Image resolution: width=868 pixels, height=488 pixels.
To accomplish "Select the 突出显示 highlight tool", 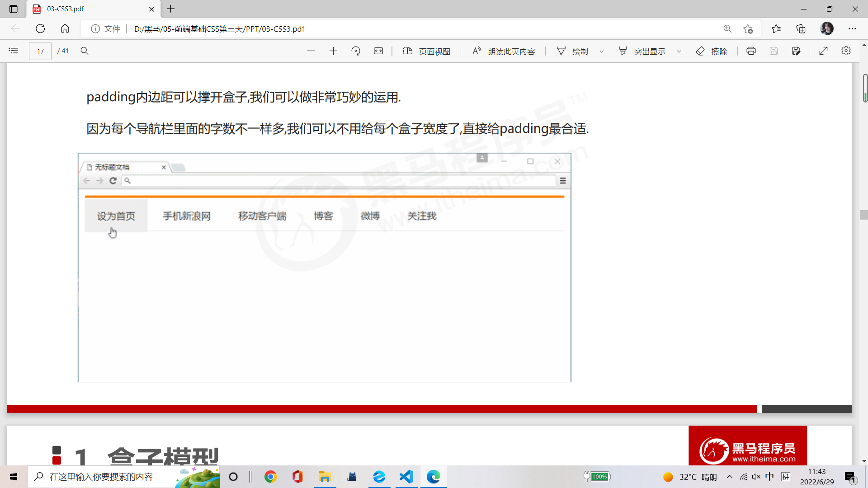I will 642,51.
